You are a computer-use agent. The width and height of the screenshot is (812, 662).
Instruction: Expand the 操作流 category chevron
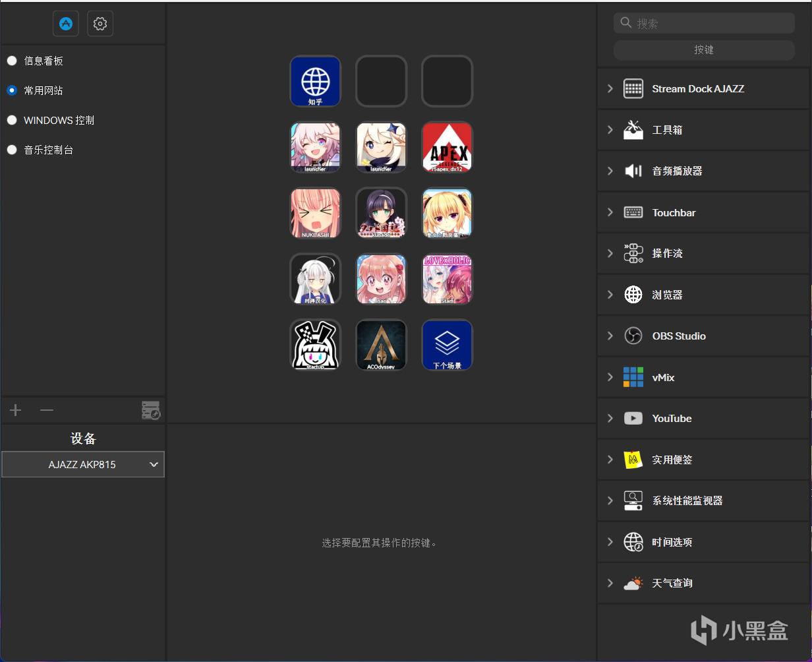[x=610, y=253]
